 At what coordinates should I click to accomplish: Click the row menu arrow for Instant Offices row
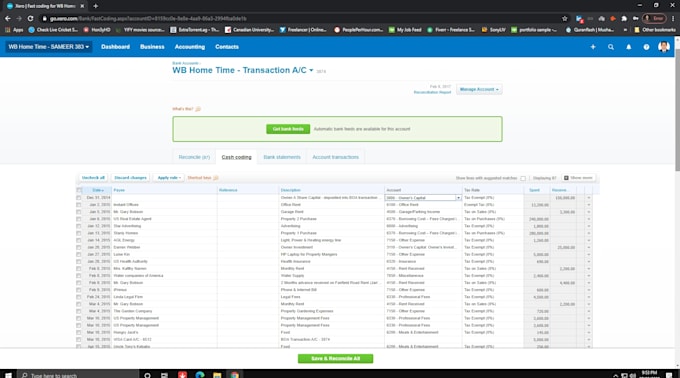(588, 205)
